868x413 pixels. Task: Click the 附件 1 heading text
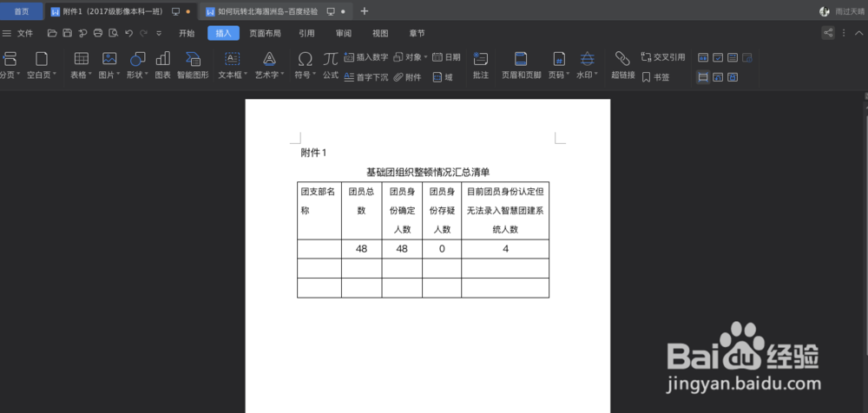313,154
